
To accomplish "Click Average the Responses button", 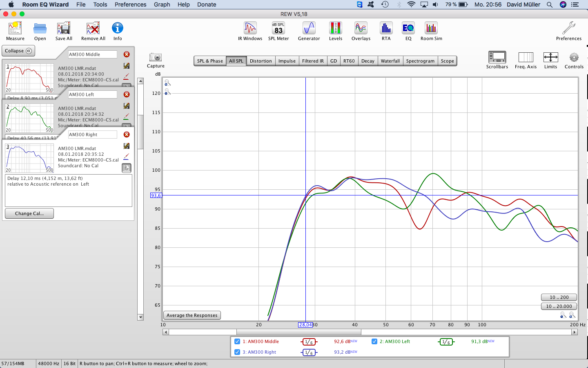I will click(192, 315).
